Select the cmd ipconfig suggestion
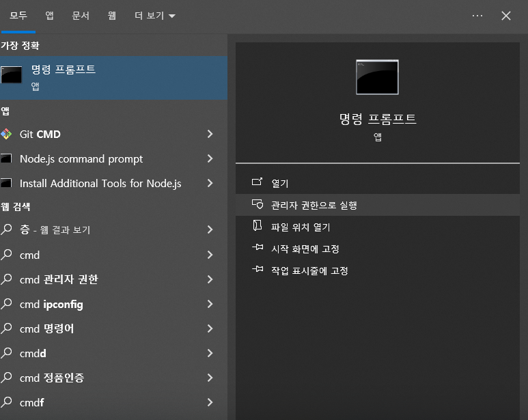This screenshot has height=420, width=528. point(113,304)
